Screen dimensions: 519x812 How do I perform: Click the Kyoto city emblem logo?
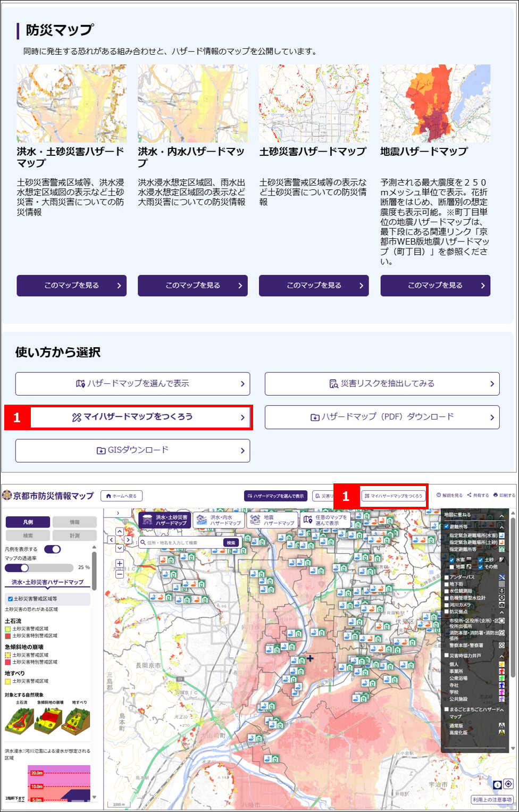pos(7,496)
